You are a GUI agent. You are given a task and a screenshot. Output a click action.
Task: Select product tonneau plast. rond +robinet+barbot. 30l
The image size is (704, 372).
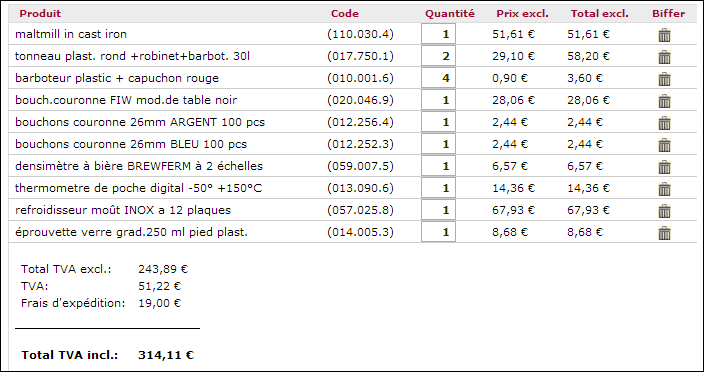click(132, 56)
